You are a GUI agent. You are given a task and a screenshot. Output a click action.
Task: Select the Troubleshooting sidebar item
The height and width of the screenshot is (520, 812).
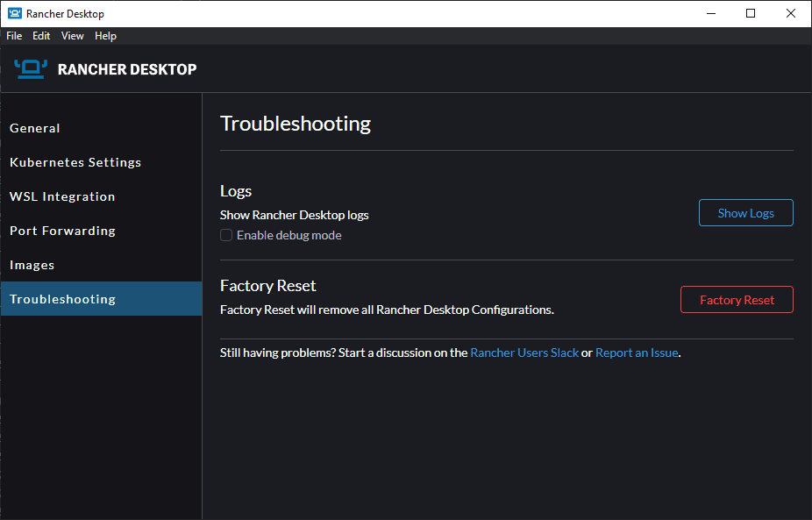[62, 299]
